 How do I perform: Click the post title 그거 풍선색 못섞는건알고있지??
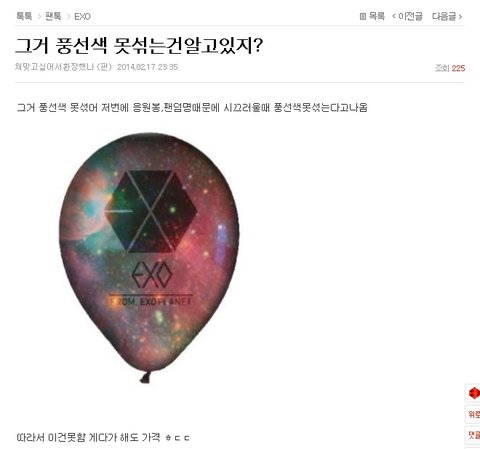(139, 46)
